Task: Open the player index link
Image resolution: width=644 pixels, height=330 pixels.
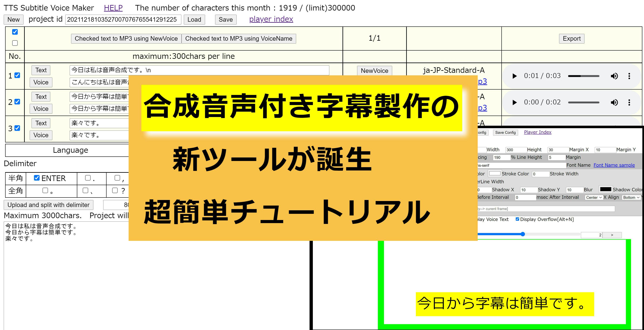Action: 271,19
